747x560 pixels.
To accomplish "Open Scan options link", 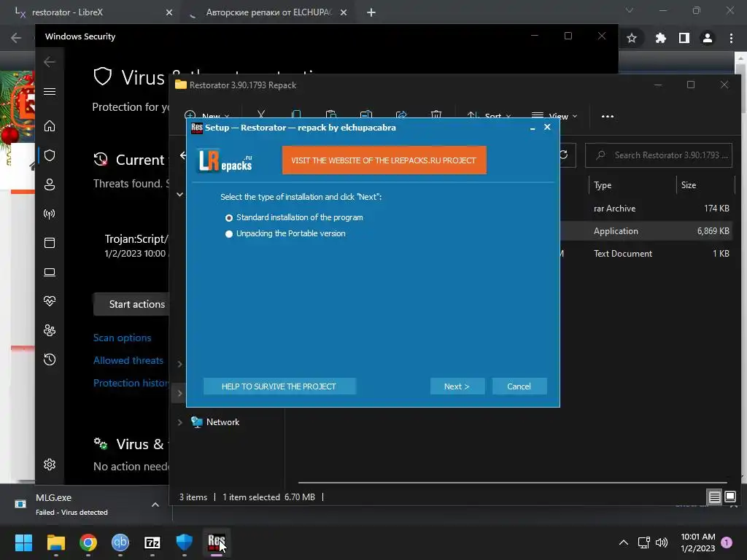I will (x=123, y=338).
